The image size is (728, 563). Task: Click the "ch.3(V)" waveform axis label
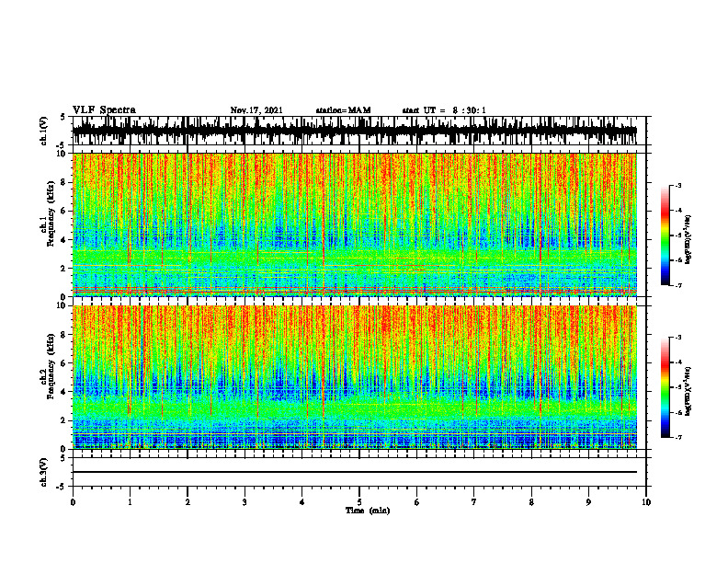pos(44,472)
